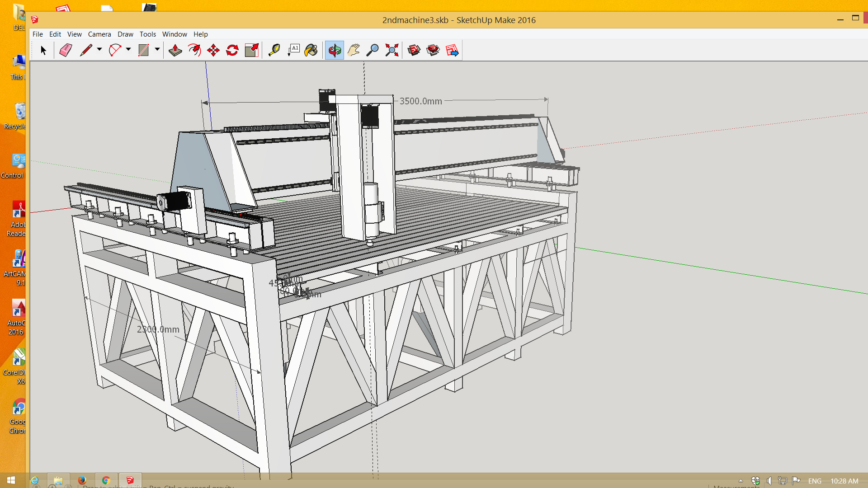This screenshot has height=488, width=868.
Task: Open the 3D Warehouse button
Action: coord(414,50)
